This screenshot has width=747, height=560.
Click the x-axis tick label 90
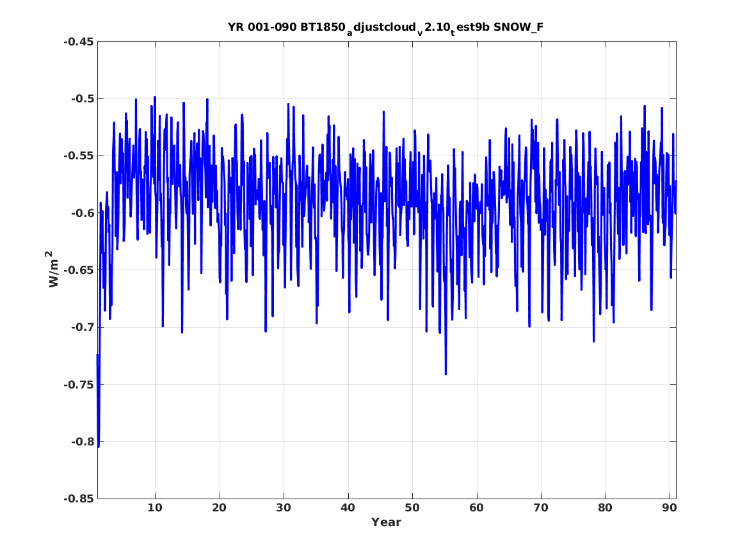[670, 508]
